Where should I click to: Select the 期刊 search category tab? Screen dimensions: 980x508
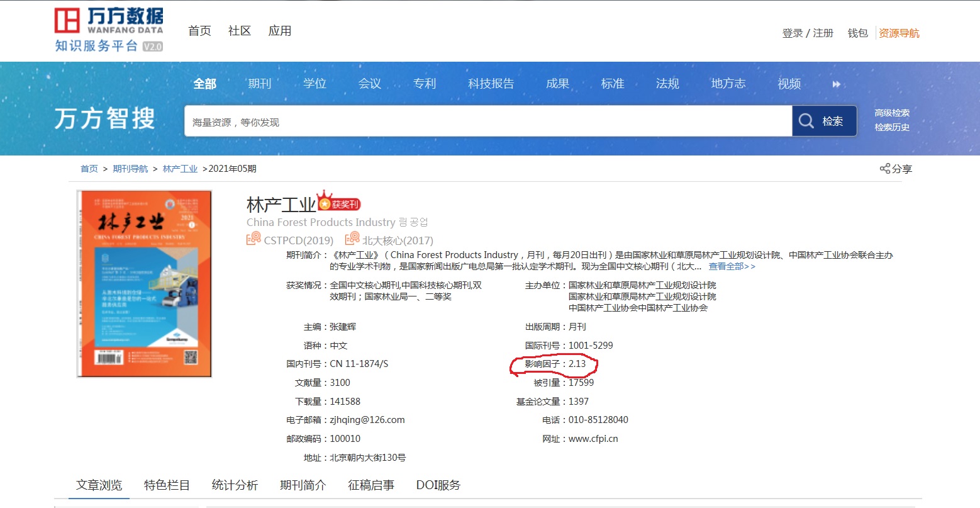[x=260, y=84]
